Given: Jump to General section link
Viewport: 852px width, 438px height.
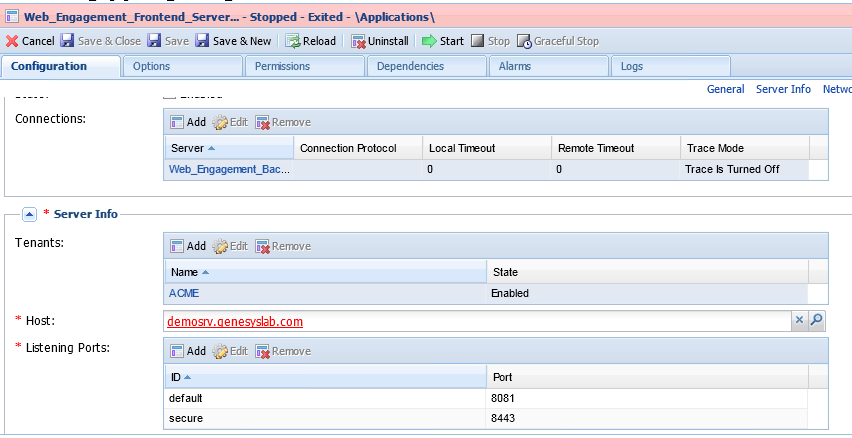Looking at the screenshot, I should click(x=725, y=89).
